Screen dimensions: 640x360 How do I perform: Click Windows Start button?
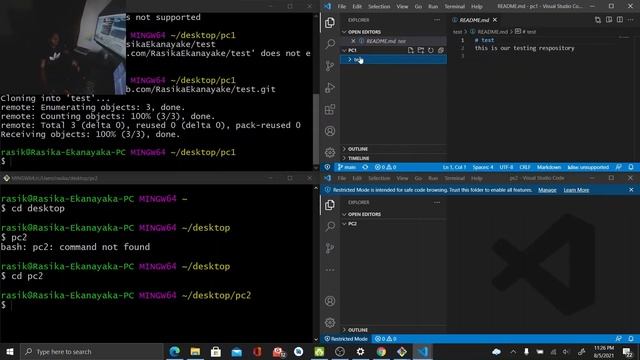coord(10,351)
